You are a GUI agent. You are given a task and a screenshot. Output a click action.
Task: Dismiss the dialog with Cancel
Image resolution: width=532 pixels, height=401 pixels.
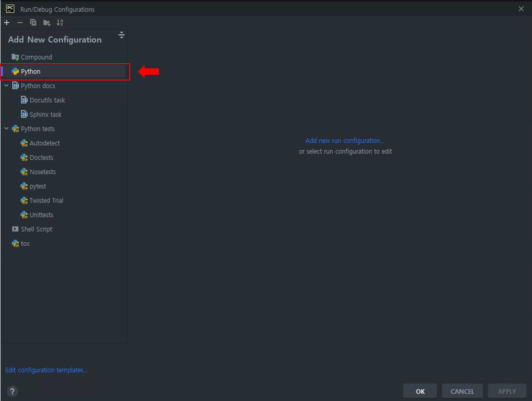462,391
